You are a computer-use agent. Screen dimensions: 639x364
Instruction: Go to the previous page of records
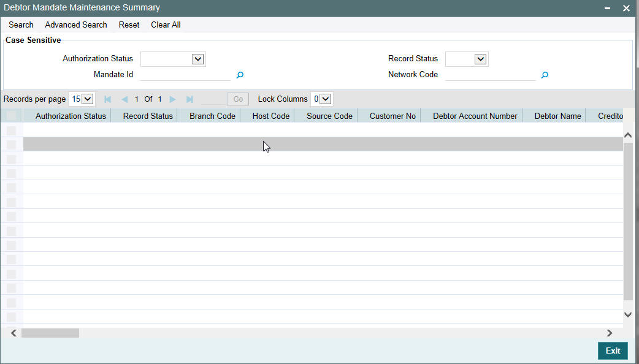(124, 99)
